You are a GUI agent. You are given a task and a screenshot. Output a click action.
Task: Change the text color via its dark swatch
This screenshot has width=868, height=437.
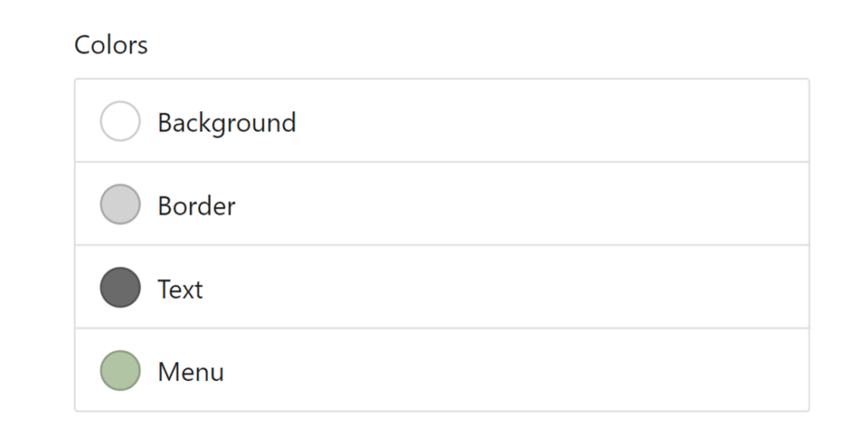(x=120, y=287)
